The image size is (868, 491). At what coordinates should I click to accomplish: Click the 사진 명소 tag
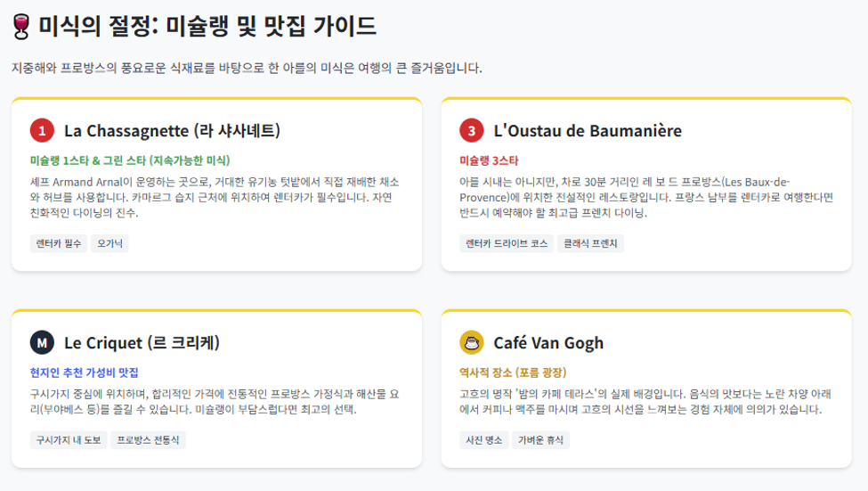(483, 440)
